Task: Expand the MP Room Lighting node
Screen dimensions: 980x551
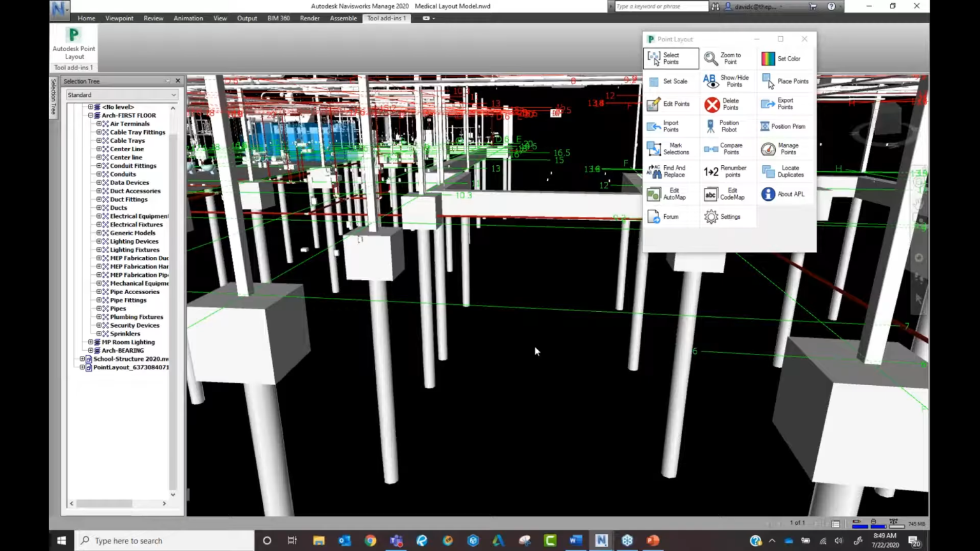Action: (91, 342)
